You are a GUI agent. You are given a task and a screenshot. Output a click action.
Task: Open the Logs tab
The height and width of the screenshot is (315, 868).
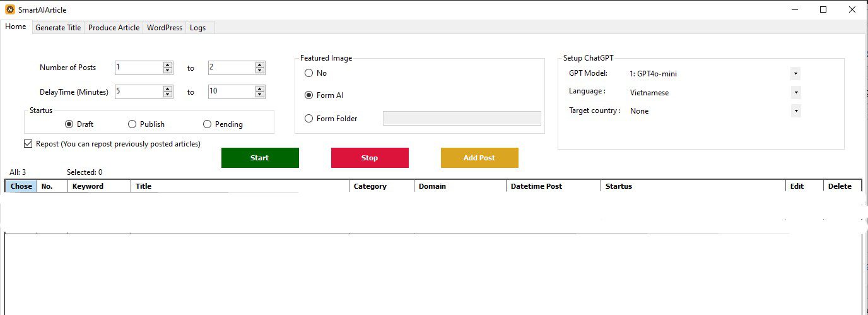(197, 28)
